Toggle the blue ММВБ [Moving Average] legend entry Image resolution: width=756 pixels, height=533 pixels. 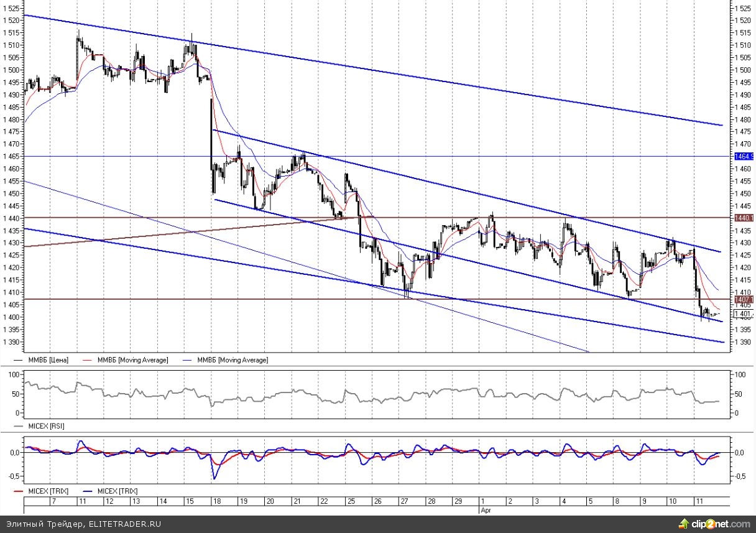[230, 360]
